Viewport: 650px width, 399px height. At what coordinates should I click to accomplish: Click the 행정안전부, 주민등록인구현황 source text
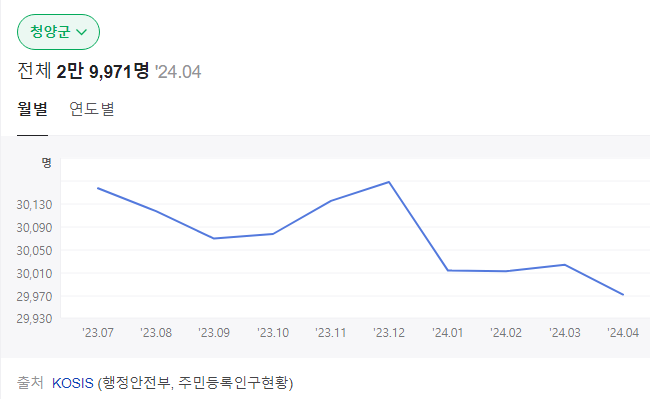point(195,383)
